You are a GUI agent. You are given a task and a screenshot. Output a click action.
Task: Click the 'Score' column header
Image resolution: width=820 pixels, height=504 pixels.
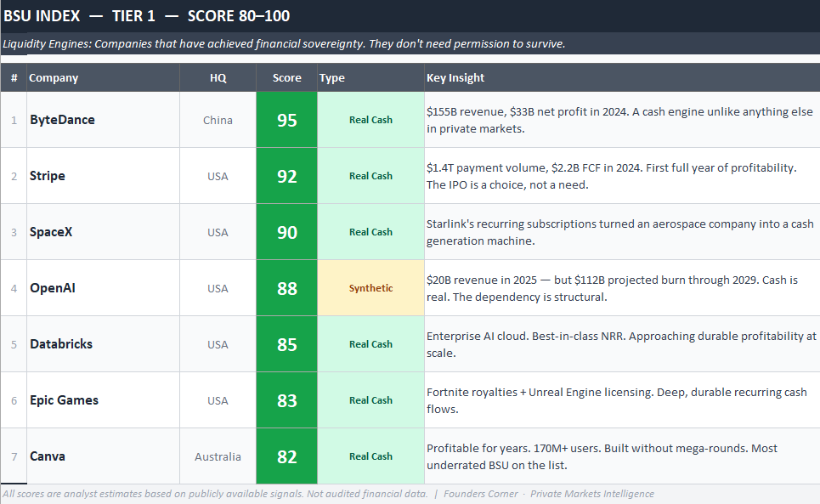286,78
